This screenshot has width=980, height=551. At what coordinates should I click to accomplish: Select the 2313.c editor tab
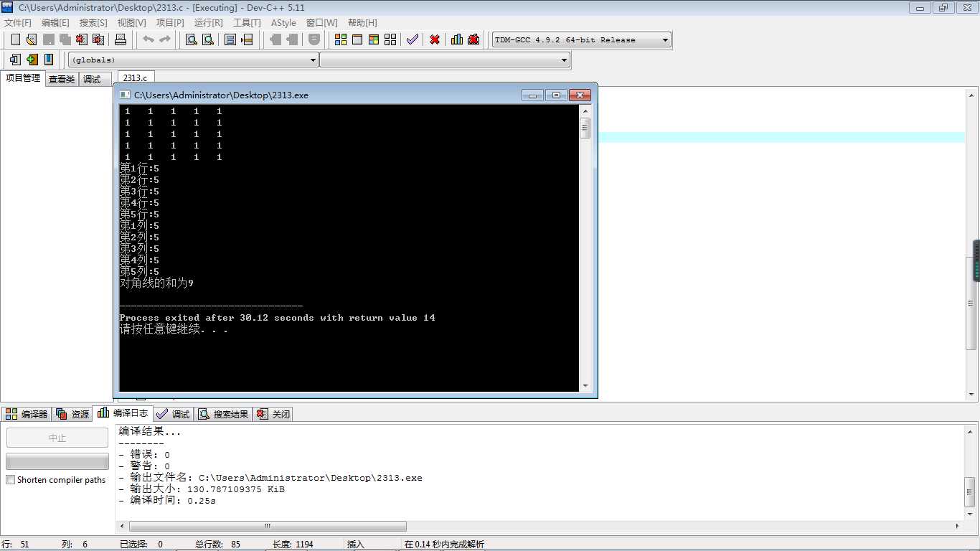(x=136, y=77)
